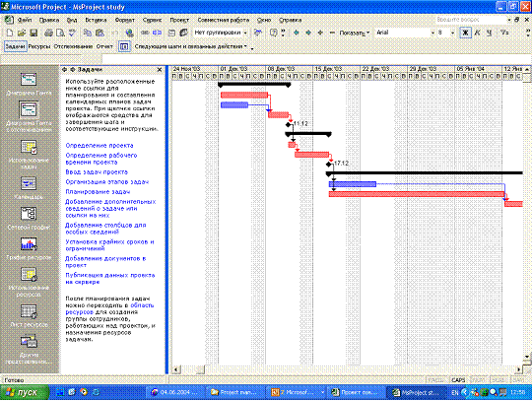This screenshot has width=532, height=401.
Task: Open the 'Формат' menu
Action: point(124,20)
